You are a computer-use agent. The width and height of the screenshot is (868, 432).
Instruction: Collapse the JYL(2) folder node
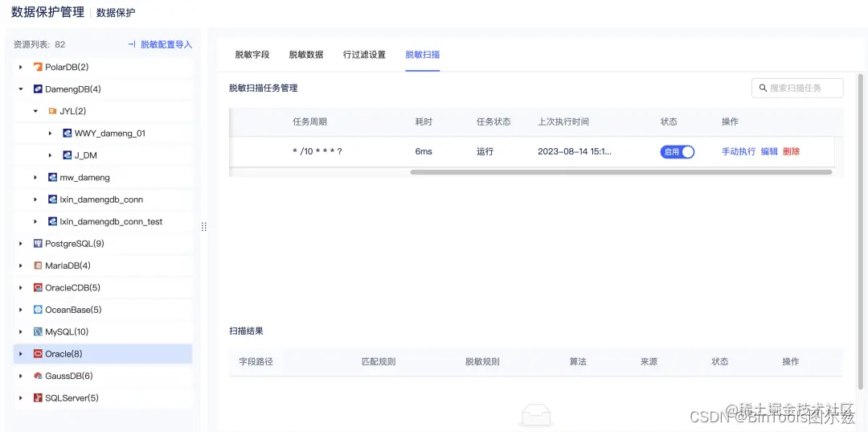[x=35, y=111]
